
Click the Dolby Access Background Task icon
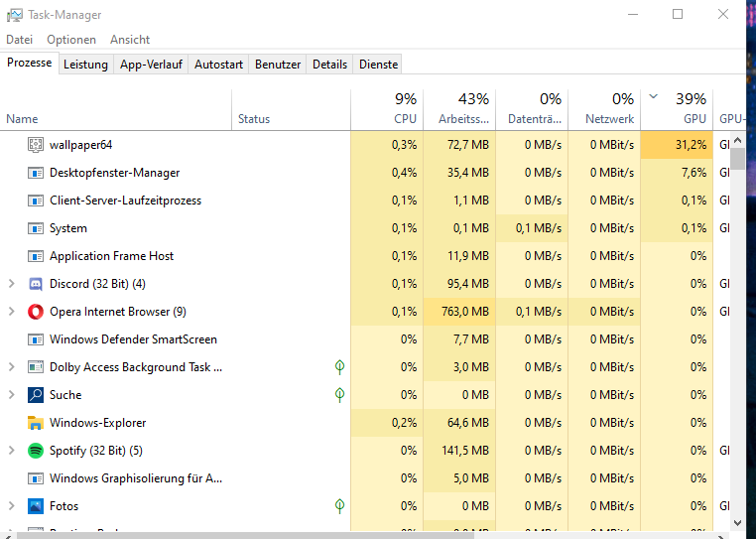[x=35, y=367]
